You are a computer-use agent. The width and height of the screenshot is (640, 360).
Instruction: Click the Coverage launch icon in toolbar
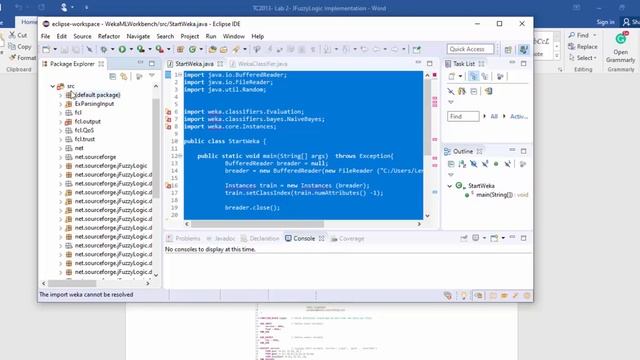(x=141, y=49)
